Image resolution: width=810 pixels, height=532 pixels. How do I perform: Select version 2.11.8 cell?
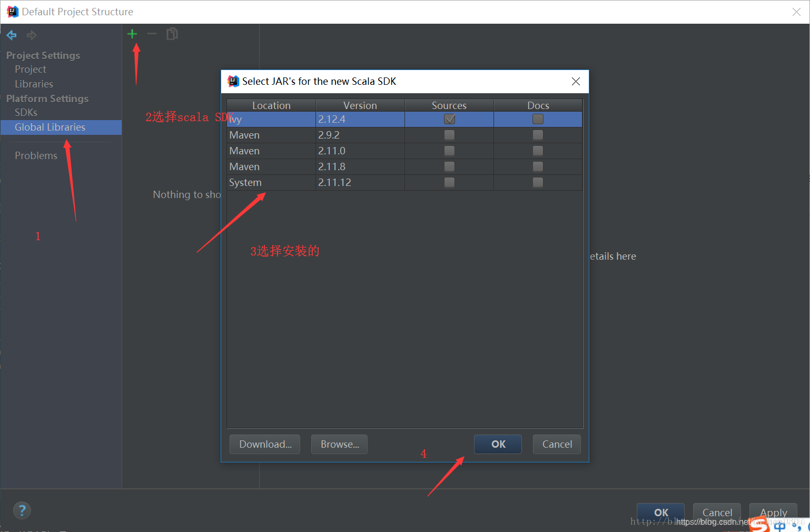[360, 166]
